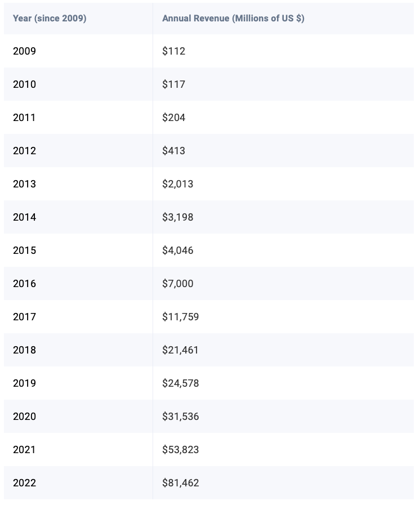The width and height of the screenshot is (420, 510).
Task: Click the $11,759 revenue value
Action: click(181, 316)
